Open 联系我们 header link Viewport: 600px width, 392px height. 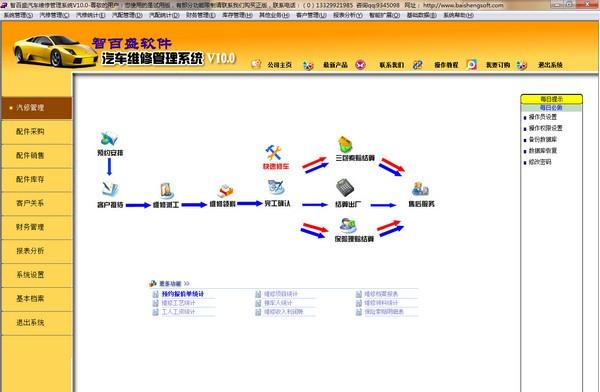(x=391, y=65)
